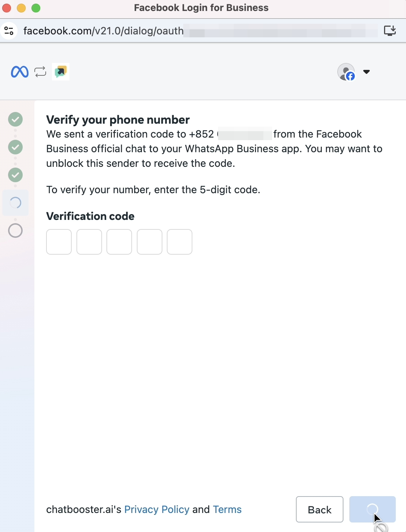Select the last unfilled step circle

[15, 231]
